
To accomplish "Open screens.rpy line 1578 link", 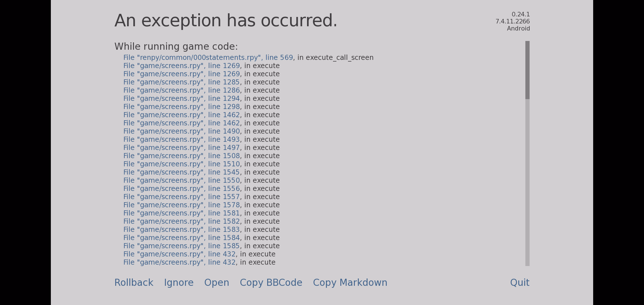I will coord(182,205).
